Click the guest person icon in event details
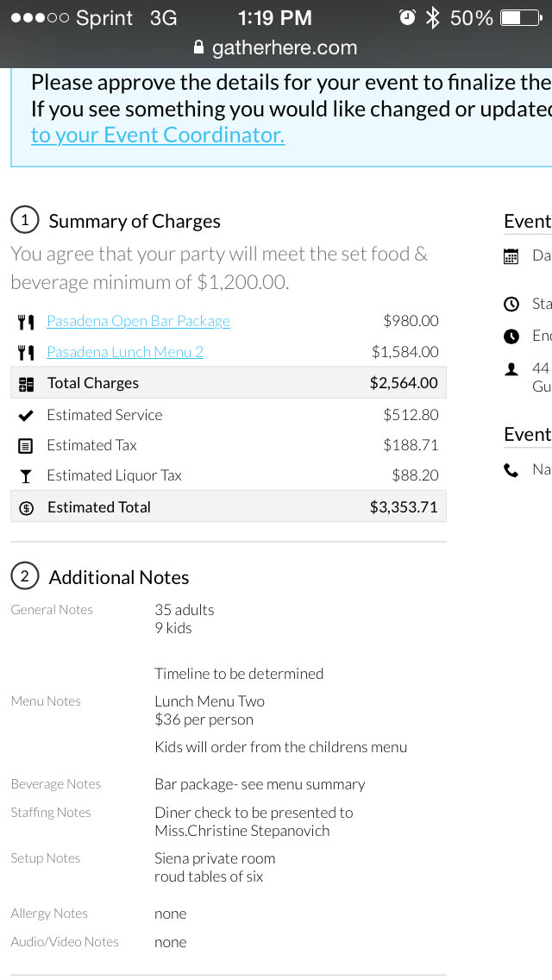Image resolution: width=552 pixels, height=980 pixels. coord(511,369)
